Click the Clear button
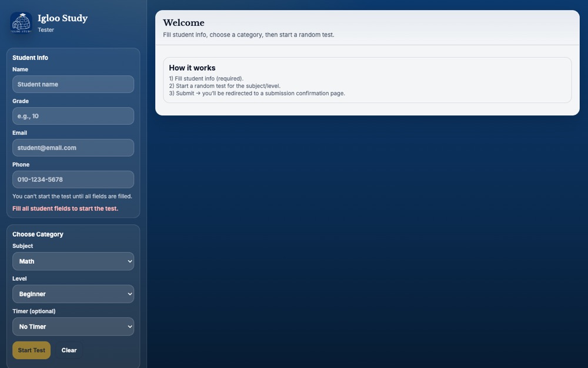The image size is (588, 368). [69, 350]
